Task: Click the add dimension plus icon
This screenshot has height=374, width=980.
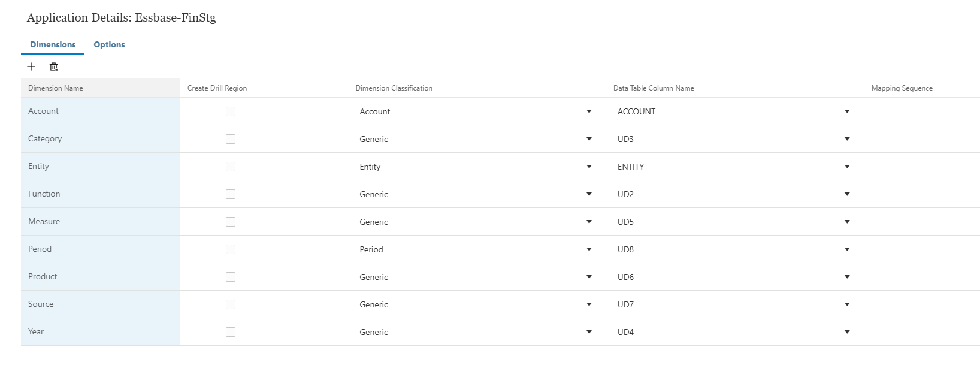Action: click(x=31, y=67)
